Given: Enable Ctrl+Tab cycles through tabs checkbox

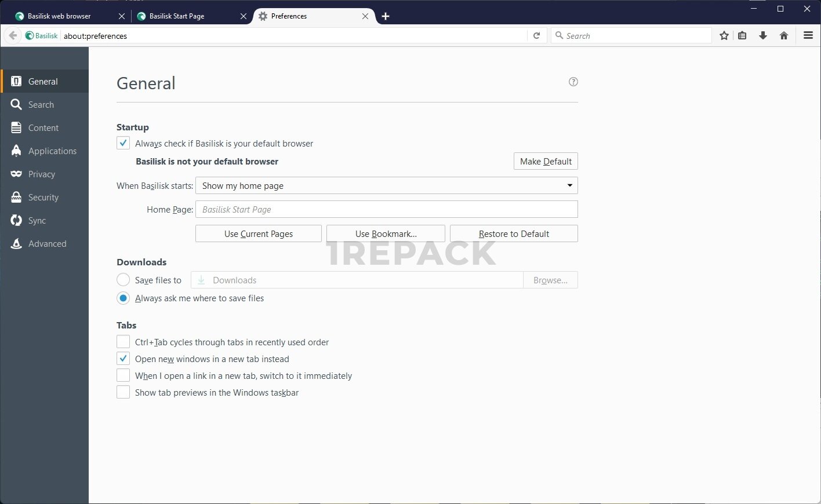Looking at the screenshot, I should (x=123, y=342).
